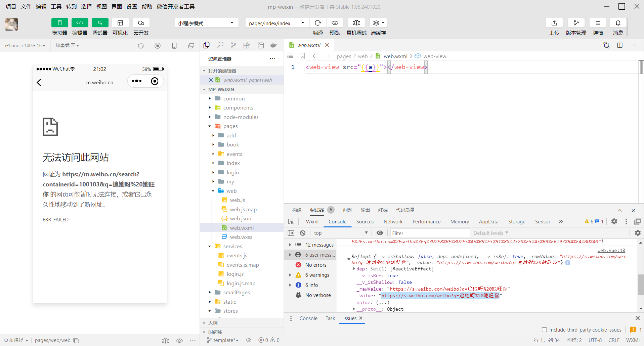Click the editor bookmark icon
Viewport: 644px width, 346px height.
303,56
